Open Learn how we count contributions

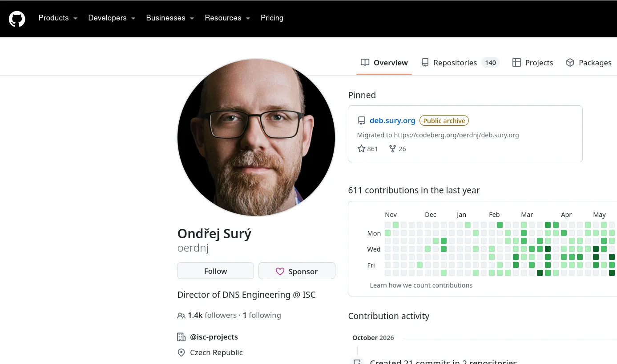pyautogui.click(x=421, y=285)
